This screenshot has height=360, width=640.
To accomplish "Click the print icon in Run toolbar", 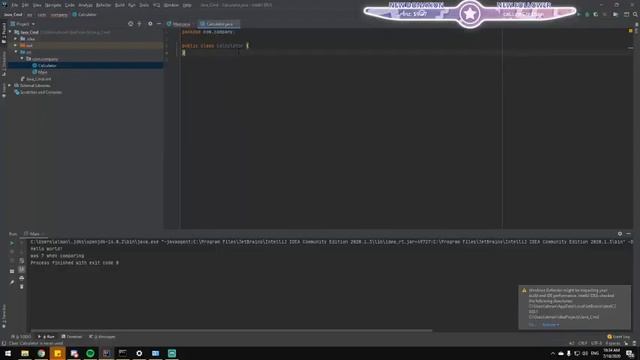I will click(22, 278).
